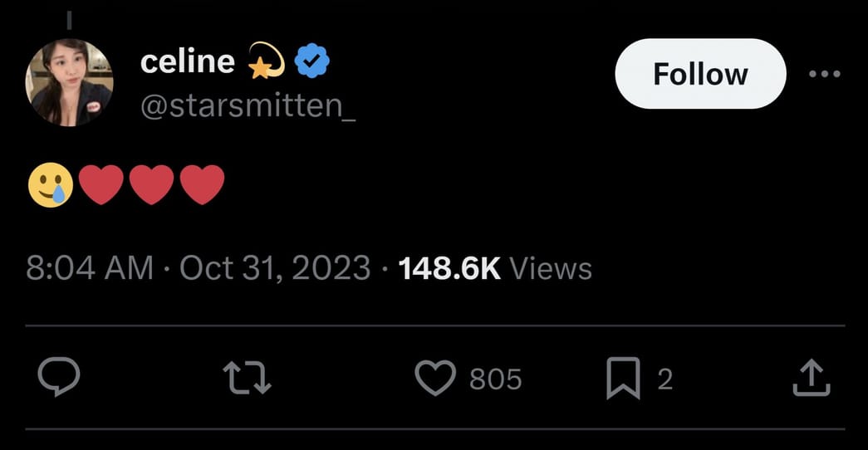Open the Oct 31, 2023 timestamp link
The height and width of the screenshot is (450, 868).
click(x=274, y=268)
